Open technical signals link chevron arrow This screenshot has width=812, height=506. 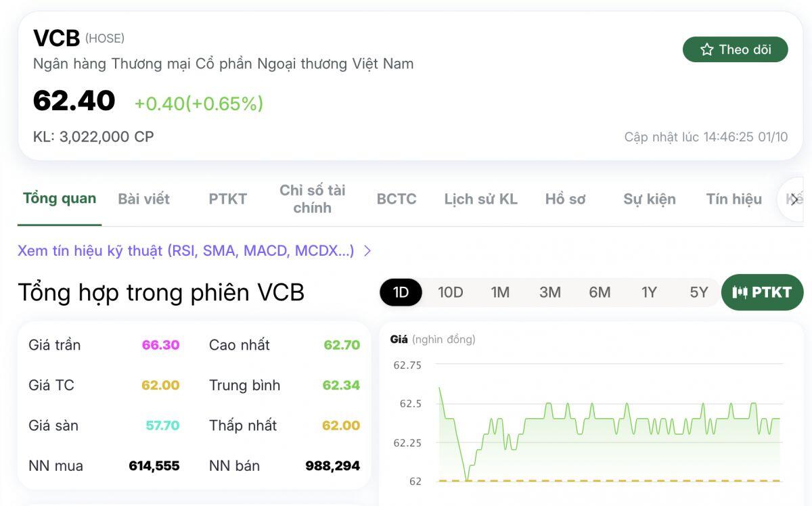[x=367, y=251]
